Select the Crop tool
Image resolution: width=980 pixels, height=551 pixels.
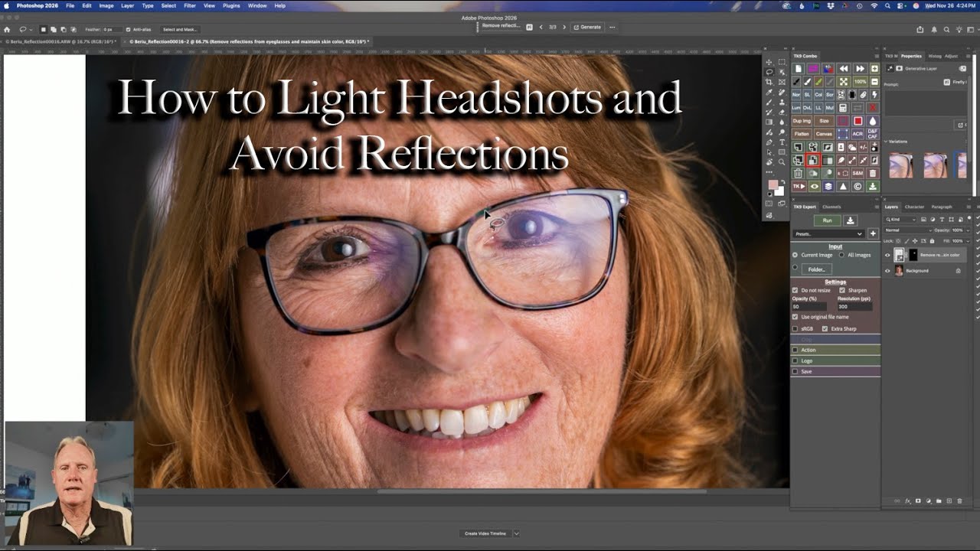click(769, 82)
